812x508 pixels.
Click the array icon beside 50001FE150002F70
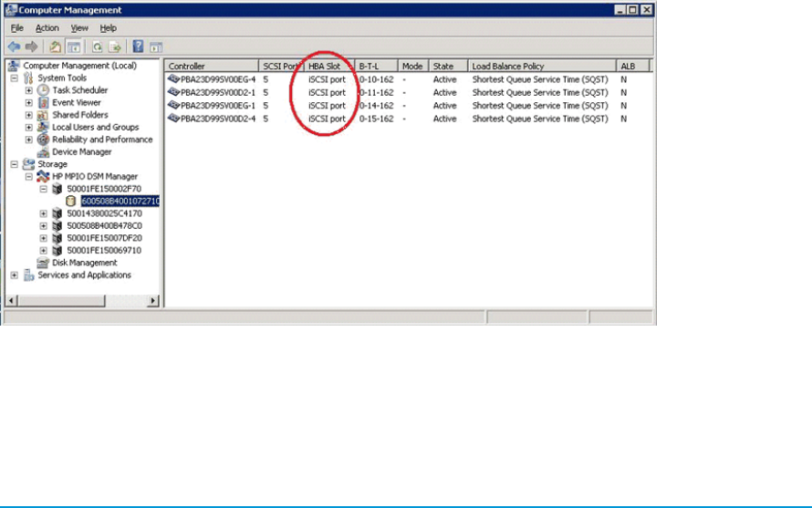click(x=57, y=189)
